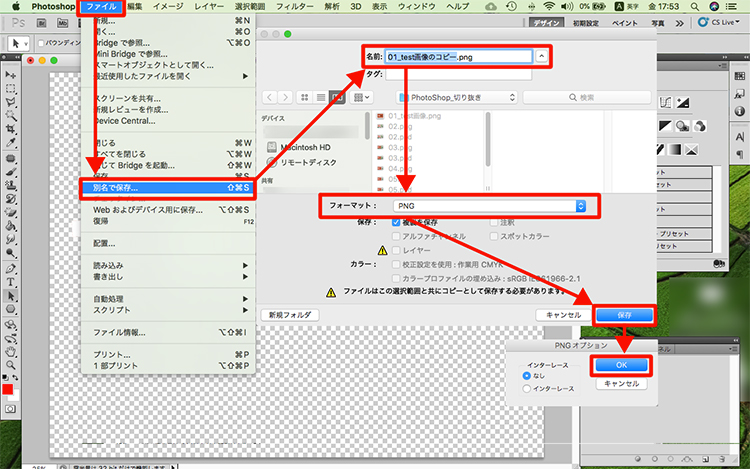Open macOS Spotlight search
750x469 pixels.
[x=695, y=7]
